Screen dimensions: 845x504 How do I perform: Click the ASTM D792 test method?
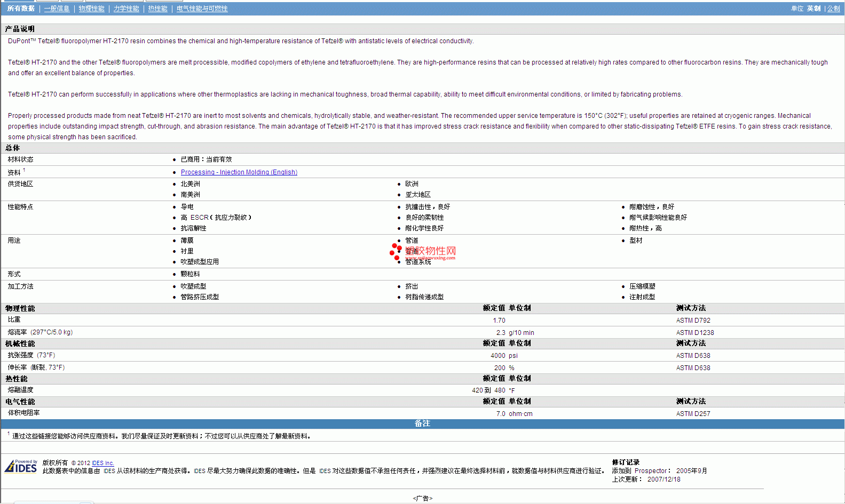click(693, 321)
